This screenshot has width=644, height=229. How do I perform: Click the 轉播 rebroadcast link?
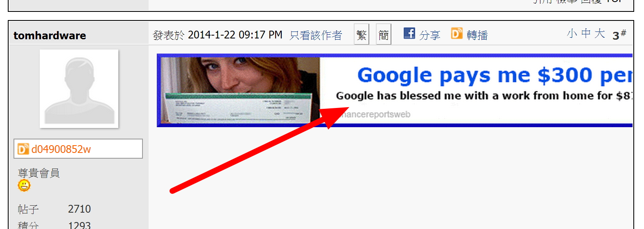coord(477,35)
